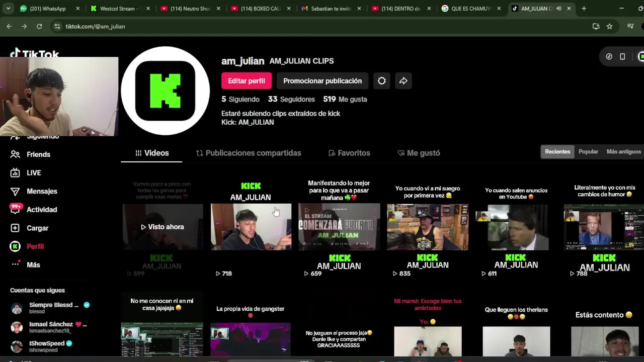Share the profile with arrow icon

(x=404, y=80)
